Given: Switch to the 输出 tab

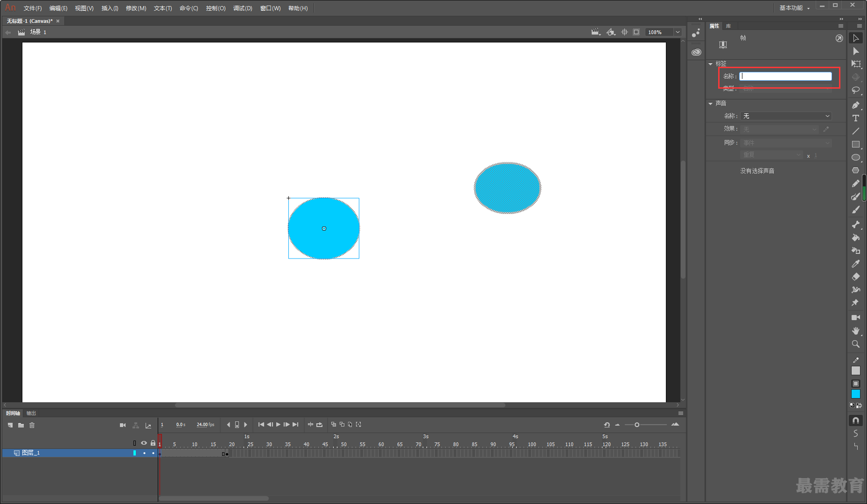Looking at the screenshot, I should [31, 413].
